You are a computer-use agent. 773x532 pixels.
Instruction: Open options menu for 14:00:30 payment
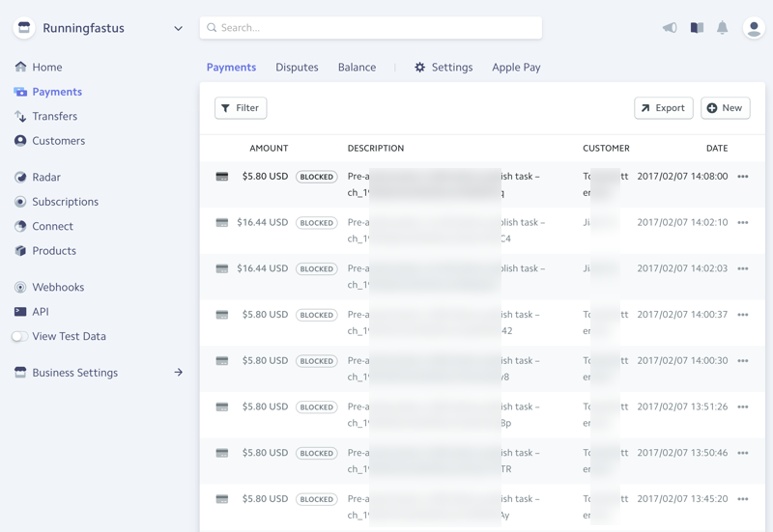point(743,360)
